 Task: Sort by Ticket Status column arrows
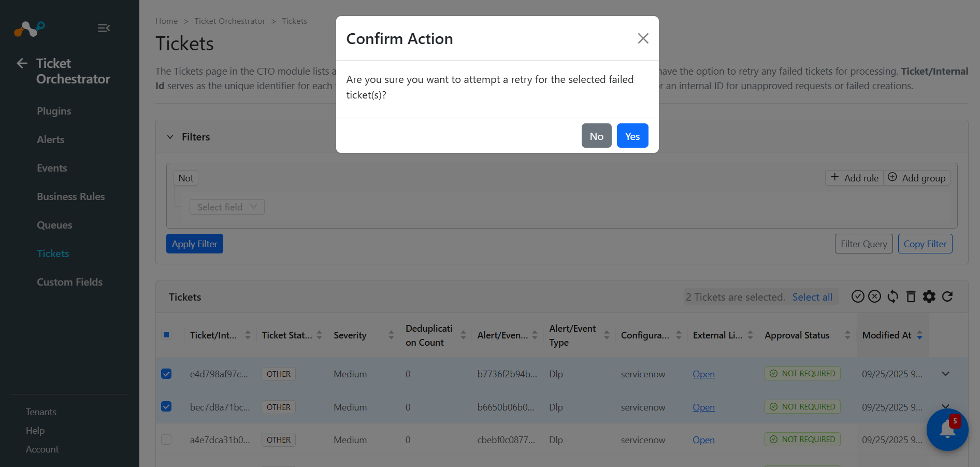pyautogui.click(x=320, y=335)
